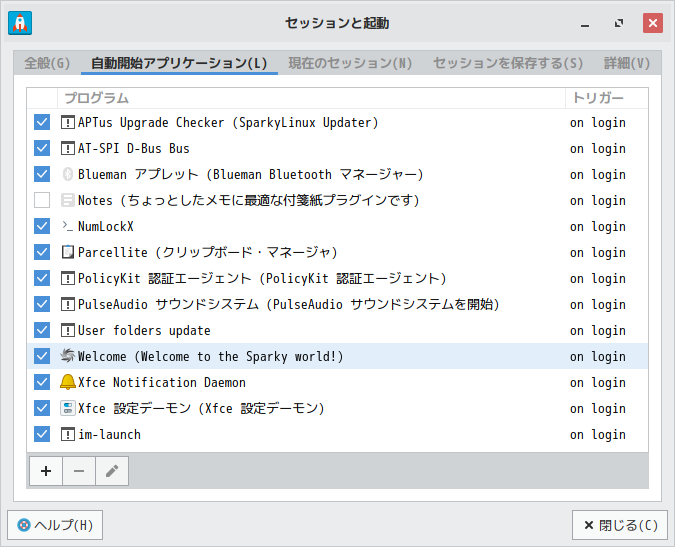
Task: Toggle the NumLockX checkbox
Action: click(x=42, y=226)
